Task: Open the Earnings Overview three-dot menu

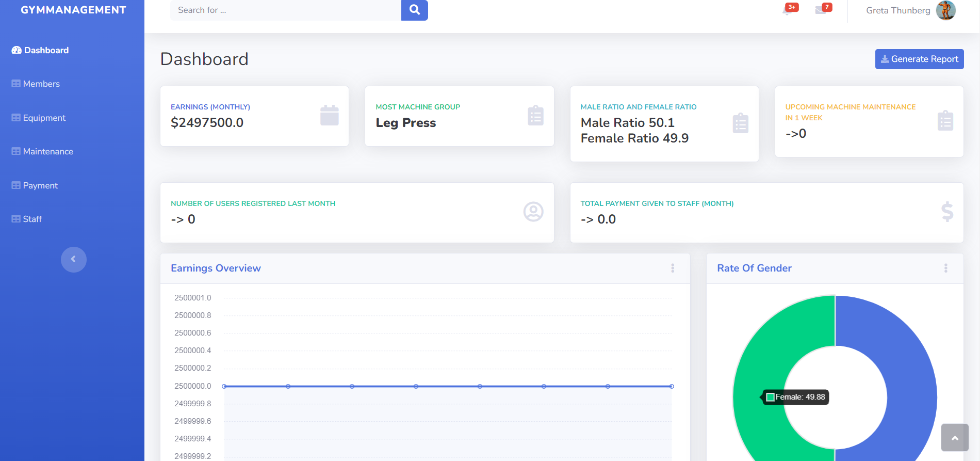Action: coord(673,268)
